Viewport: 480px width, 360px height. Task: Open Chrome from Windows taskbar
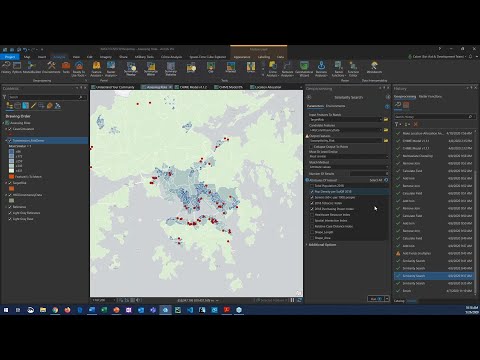(55, 310)
